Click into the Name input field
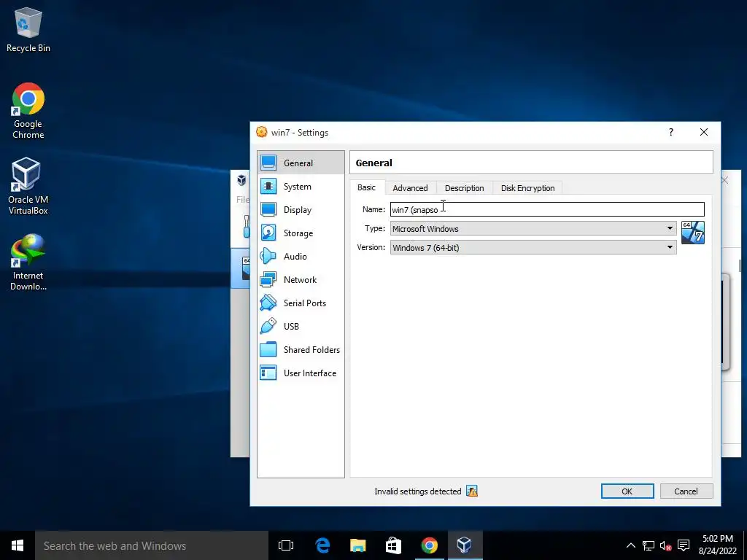The width and height of the screenshot is (747, 560). coord(547,209)
